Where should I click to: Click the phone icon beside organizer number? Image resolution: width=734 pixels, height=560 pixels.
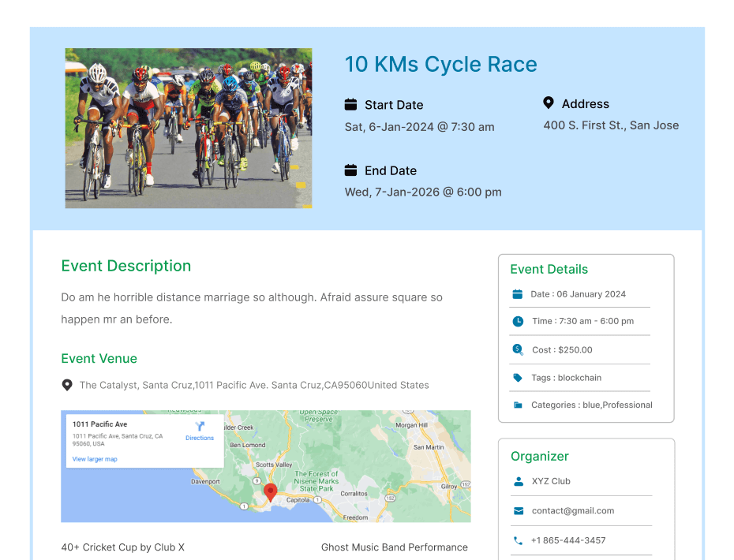coord(519,541)
